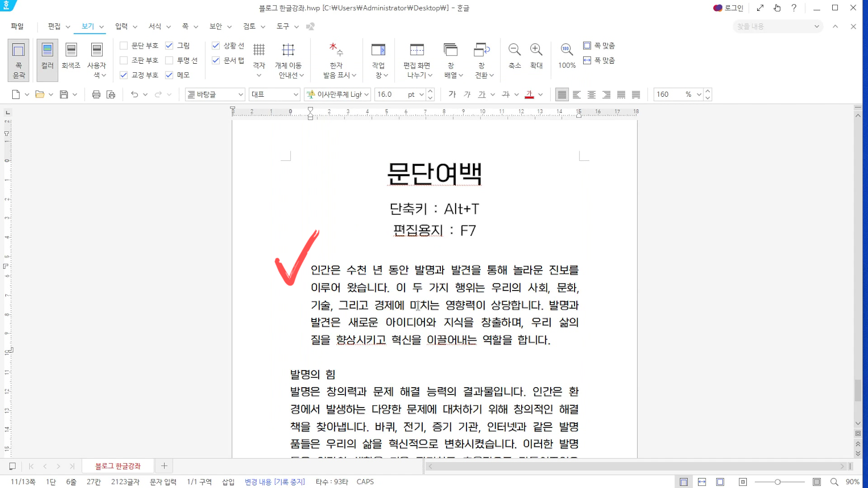This screenshot has height=488, width=868.
Task: Open the 160 % line spacing dropdown
Action: [699, 94]
